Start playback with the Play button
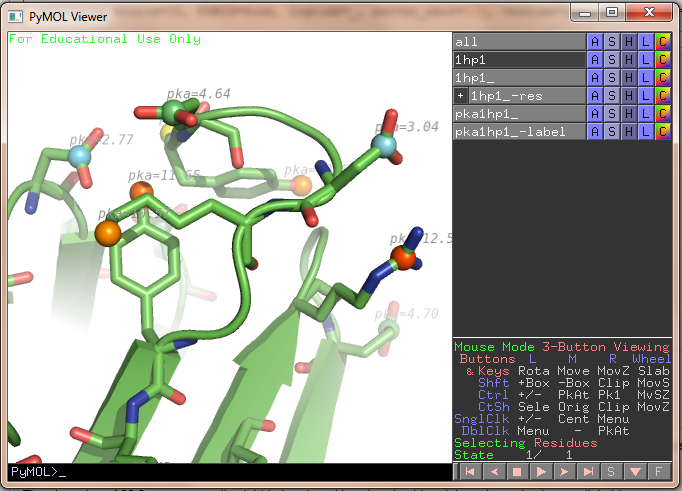Image resolution: width=682 pixels, height=491 pixels. coord(540,471)
